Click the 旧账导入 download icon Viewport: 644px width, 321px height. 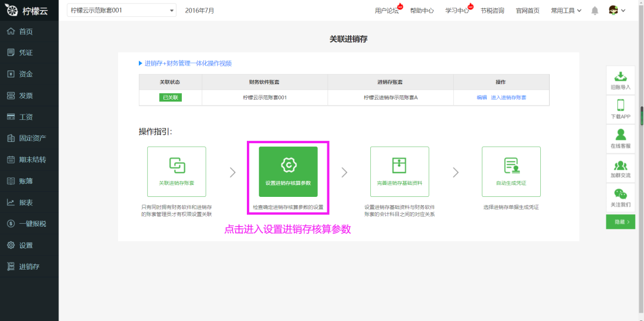coord(620,76)
